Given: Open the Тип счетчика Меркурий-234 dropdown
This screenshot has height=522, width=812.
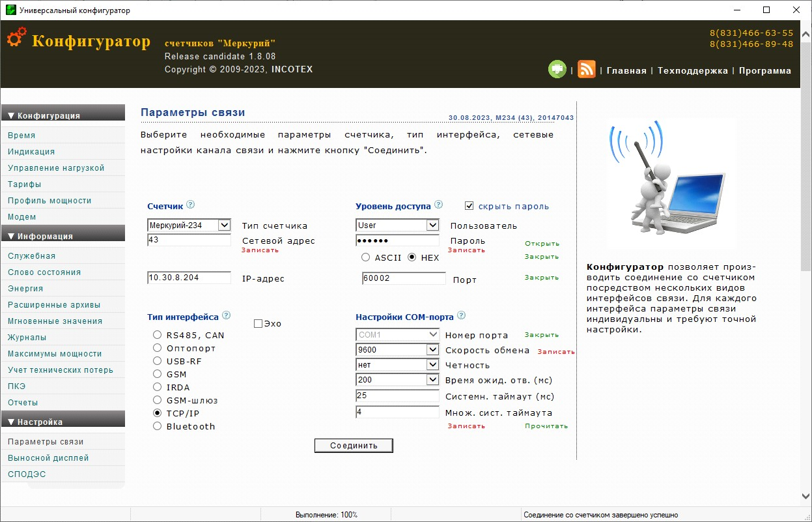Looking at the screenshot, I should tap(224, 225).
